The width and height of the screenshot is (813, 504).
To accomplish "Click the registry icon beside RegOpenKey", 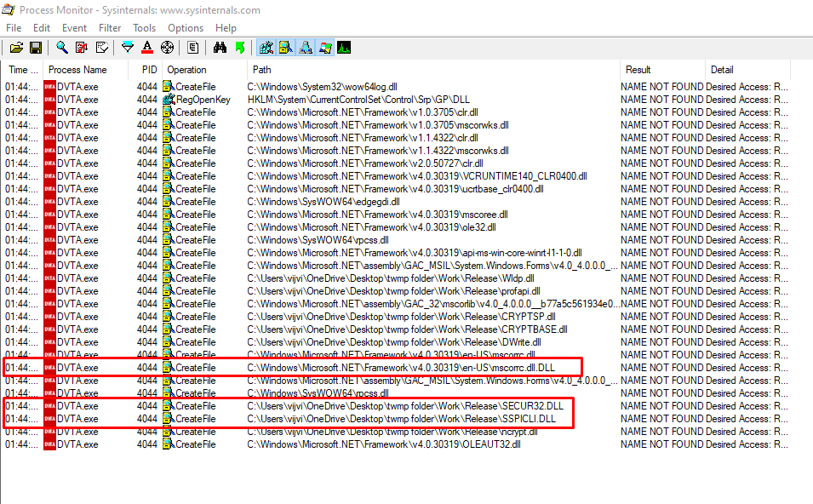I will pyautogui.click(x=169, y=100).
